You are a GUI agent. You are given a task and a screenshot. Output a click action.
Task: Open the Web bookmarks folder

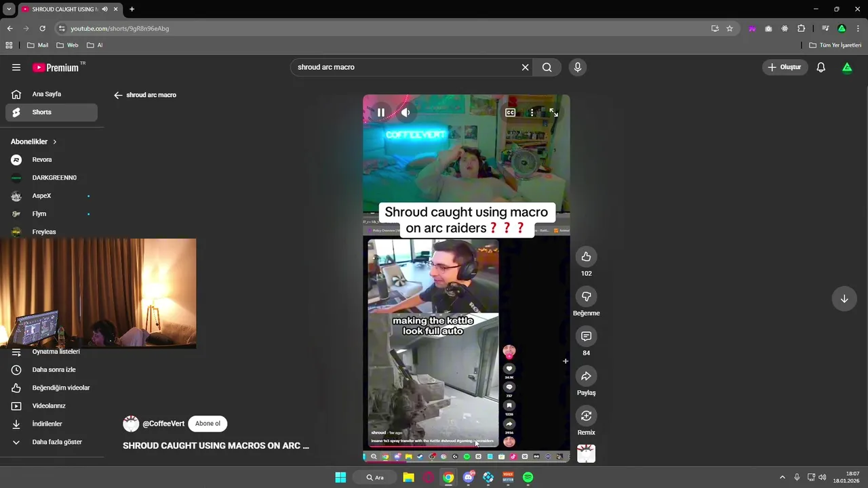click(x=67, y=45)
